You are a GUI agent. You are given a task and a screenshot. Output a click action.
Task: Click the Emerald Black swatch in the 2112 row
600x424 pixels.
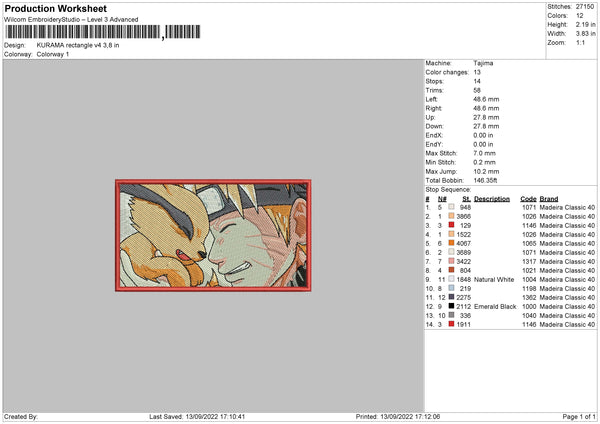(x=452, y=306)
